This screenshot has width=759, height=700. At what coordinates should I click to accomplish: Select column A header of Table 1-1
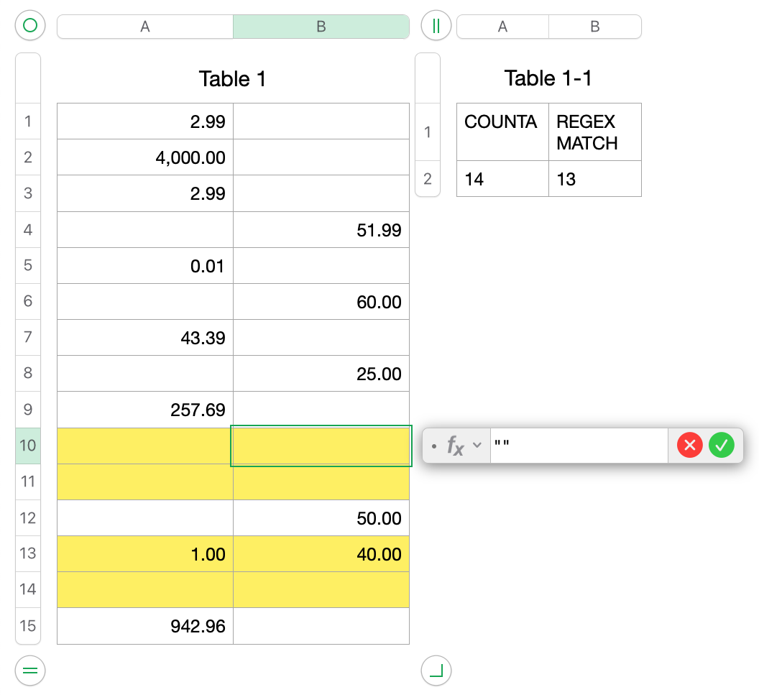click(x=502, y=27)
